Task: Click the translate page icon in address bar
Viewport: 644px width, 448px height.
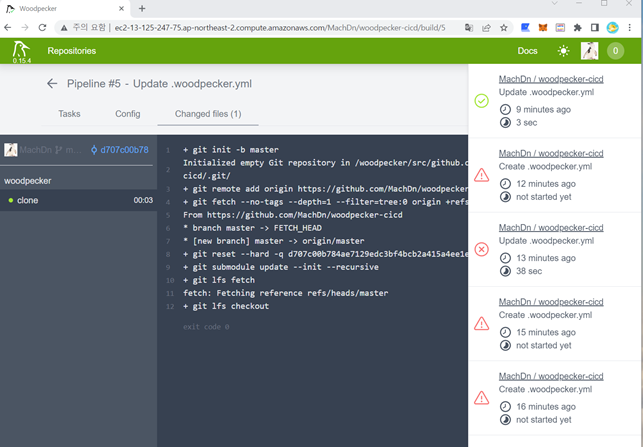Action: [469, 28]
